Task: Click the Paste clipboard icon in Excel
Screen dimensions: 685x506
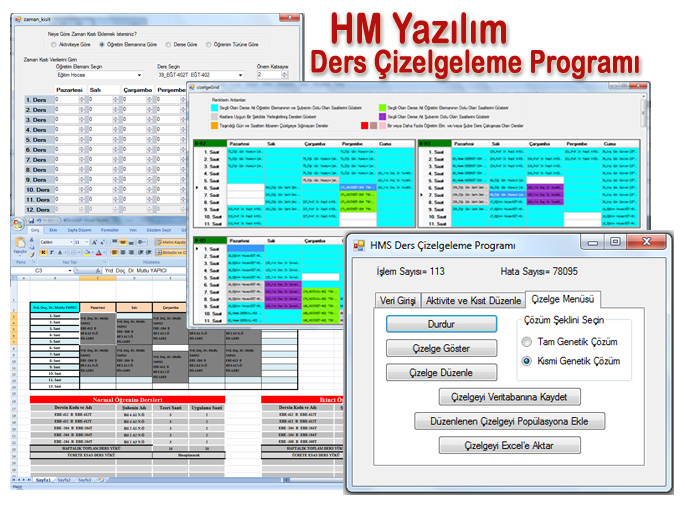Action: pos(21,242)
